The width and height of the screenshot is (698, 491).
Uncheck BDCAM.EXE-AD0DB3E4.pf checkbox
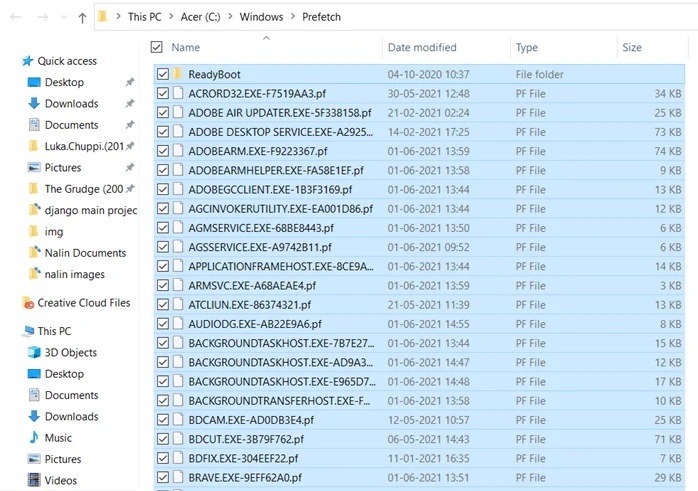point(163,419)
